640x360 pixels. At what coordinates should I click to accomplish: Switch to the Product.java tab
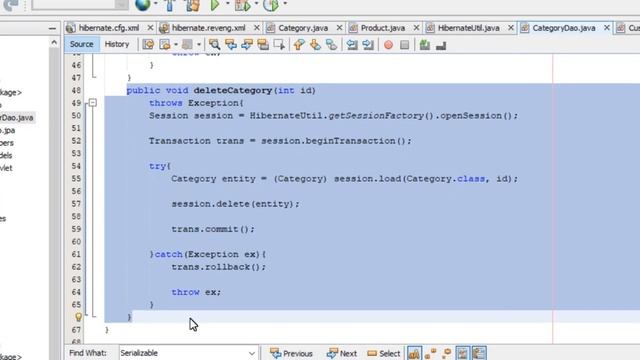click(383, 28)
